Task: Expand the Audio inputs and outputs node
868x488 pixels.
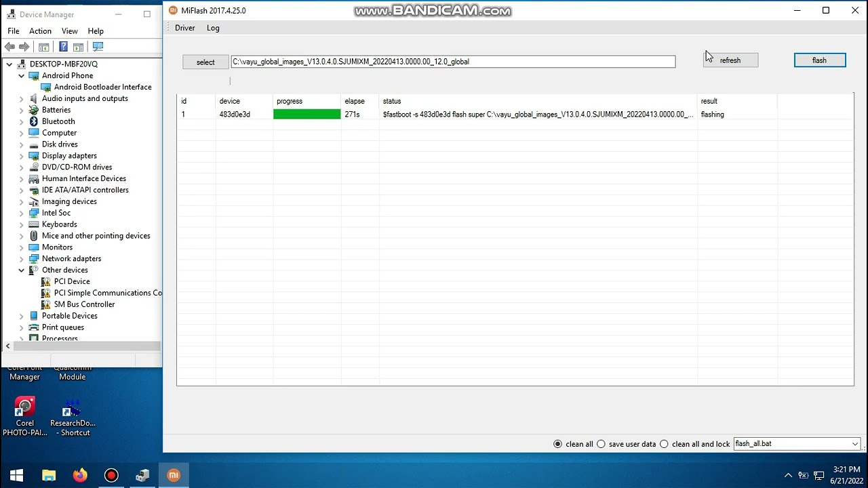Action: click(21, 99)
